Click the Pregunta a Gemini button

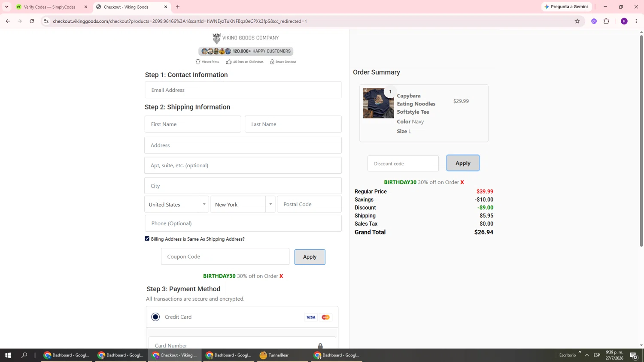point(566,6)
